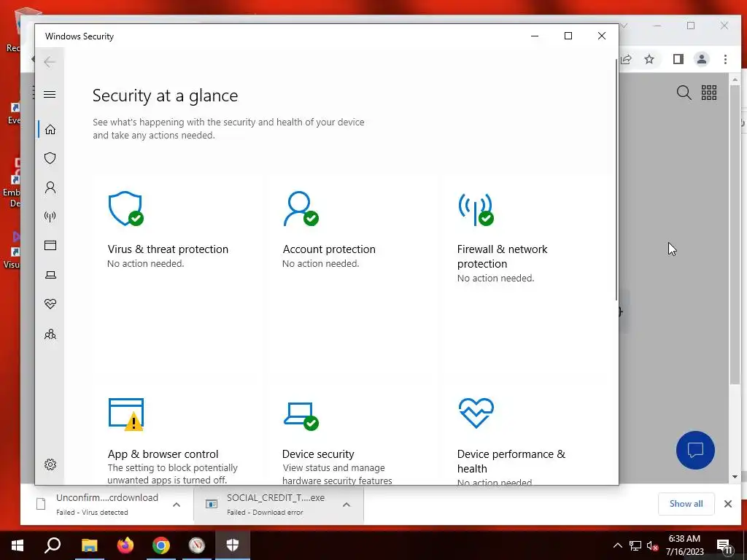The width and height of the screenshot is (747, 560).
Task: Click the Account protection tile icon
Action: [x=301, y=209]
